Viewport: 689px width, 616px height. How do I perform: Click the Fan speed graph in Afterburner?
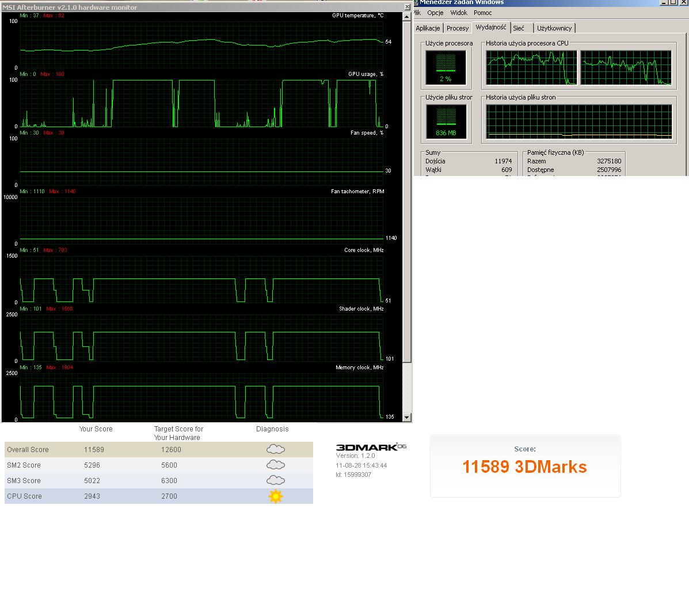(201, 162)
